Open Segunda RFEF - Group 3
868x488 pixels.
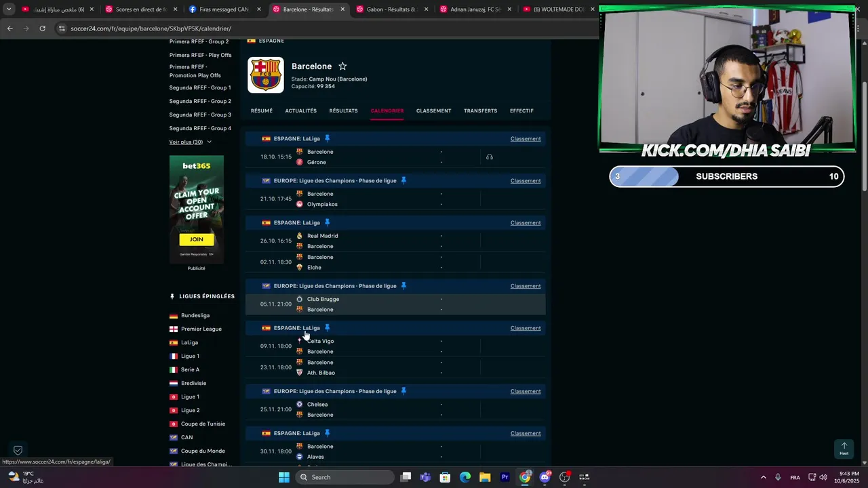(200, 115)
